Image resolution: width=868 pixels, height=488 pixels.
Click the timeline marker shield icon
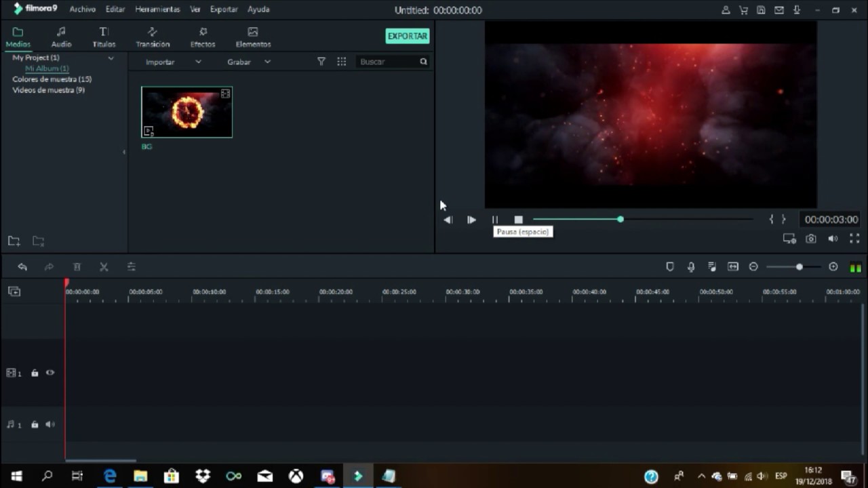coord(670,267)
